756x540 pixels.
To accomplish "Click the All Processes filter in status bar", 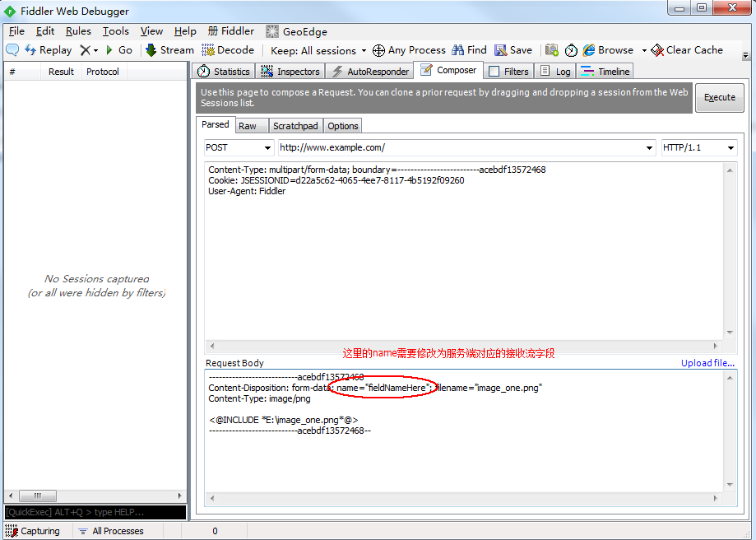I will pos(111,531).
